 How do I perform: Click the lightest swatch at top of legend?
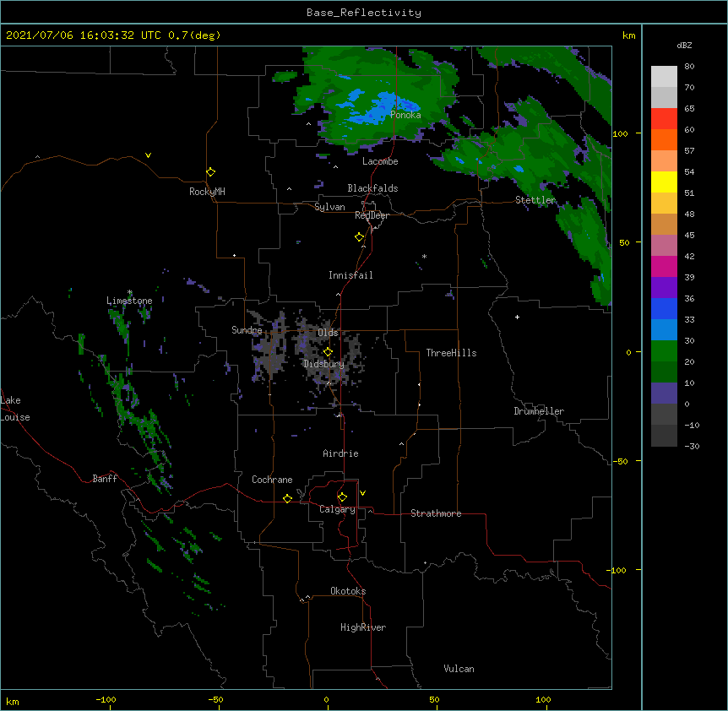click(664, 77)
